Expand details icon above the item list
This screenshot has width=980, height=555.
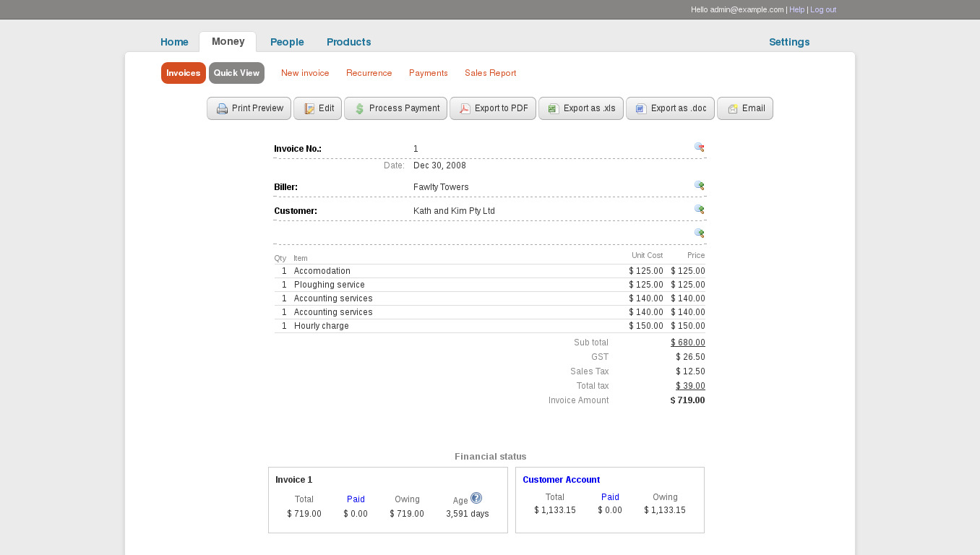(x=699, y=233)
